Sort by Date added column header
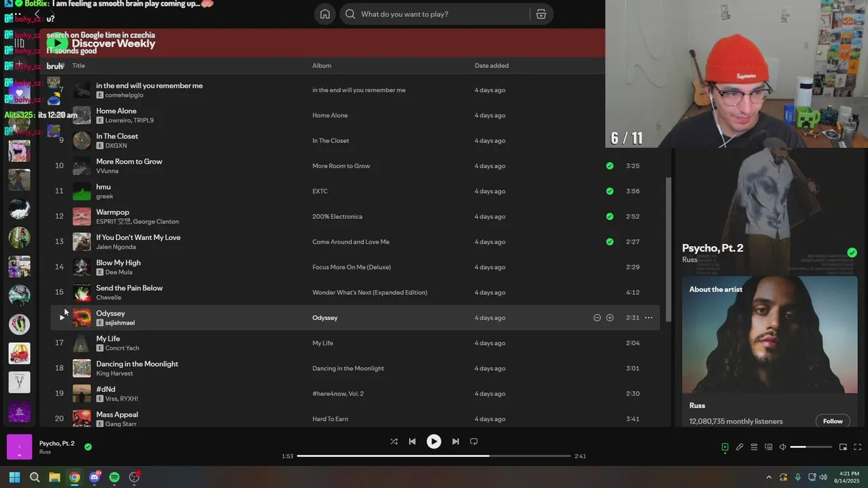868x488 pixels. click(492, 66)
